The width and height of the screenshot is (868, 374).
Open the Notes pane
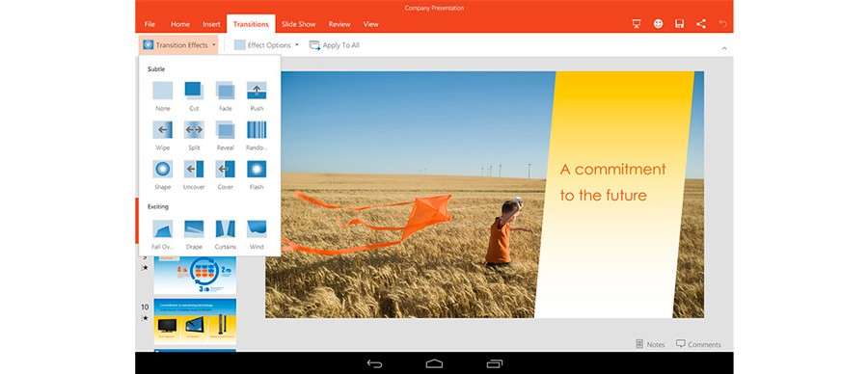click(650, 344)
